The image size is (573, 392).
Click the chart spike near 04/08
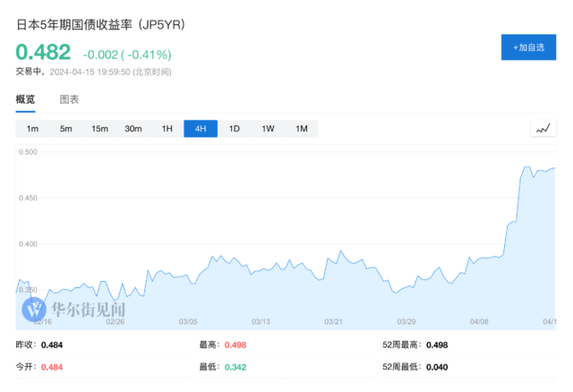pyautogui.click(x=513, y=221)
